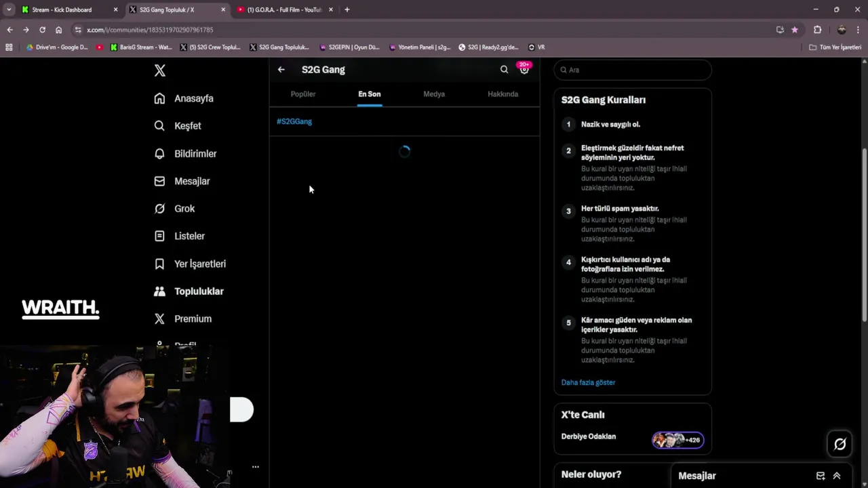Open Drive'ım Google bookmark

coord(57,47)
